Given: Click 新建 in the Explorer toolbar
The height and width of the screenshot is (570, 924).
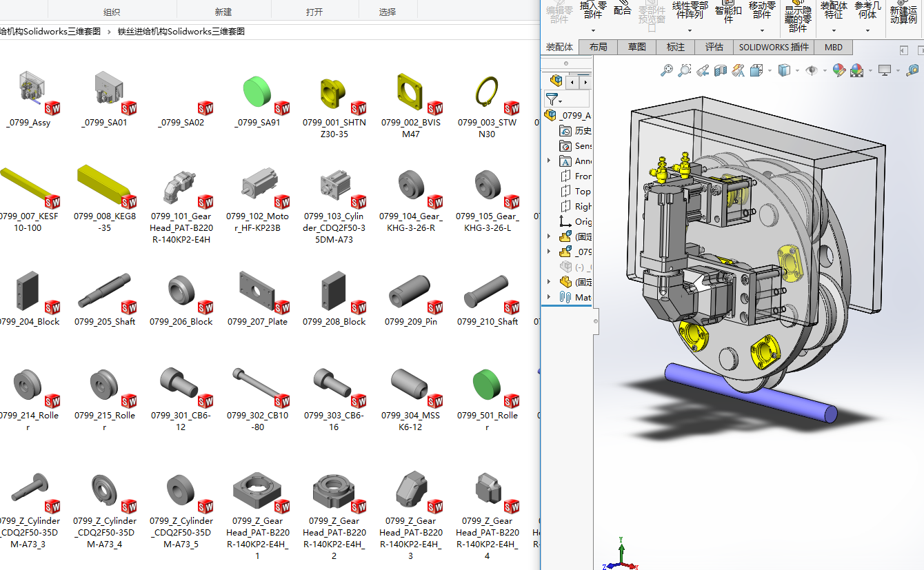Looking at the screenshot, I should point(223,11).
